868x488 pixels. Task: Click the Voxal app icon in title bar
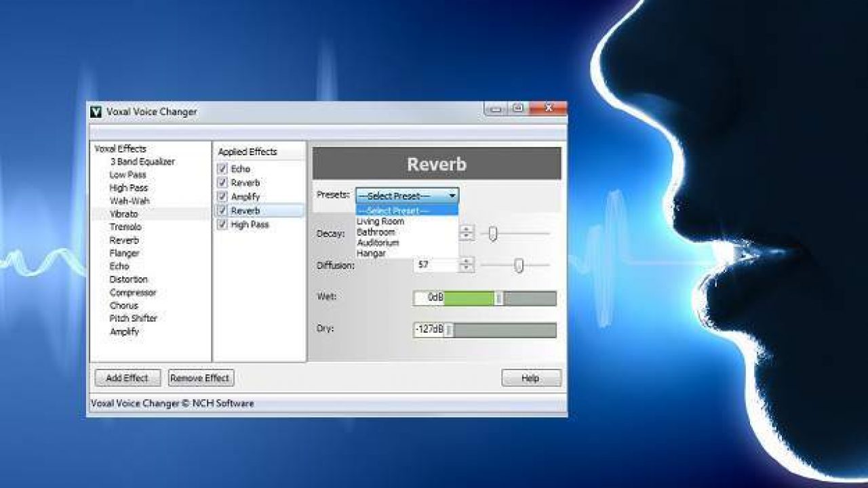(x=96, y=112)
